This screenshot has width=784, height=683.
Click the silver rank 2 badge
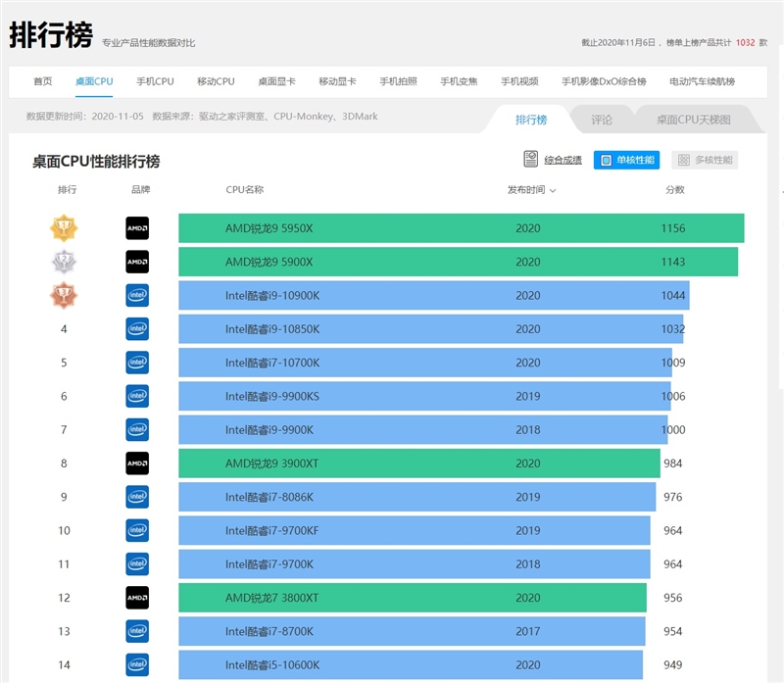[x=64, y=262]
